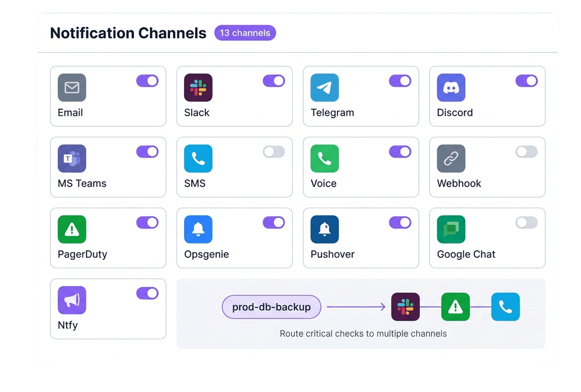Disable the Ntfy toggle
The width and height of the screenshot is (581, 392).
(147, 293)
